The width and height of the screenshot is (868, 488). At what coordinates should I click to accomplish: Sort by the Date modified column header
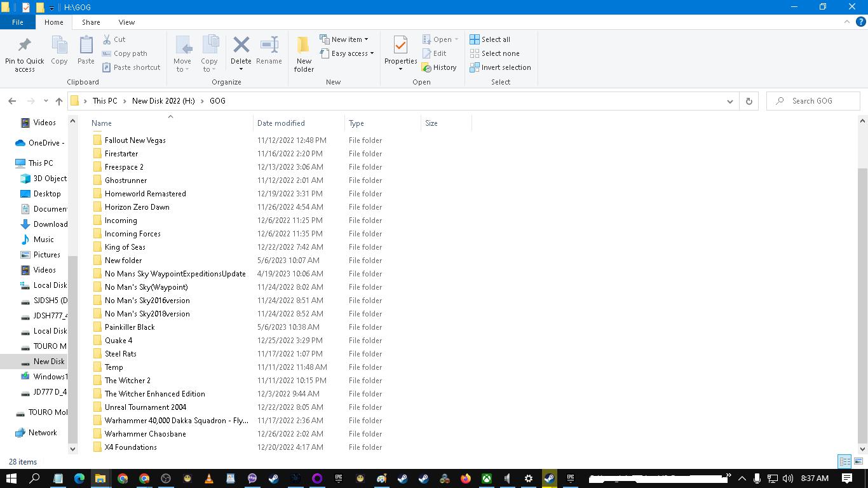(299, 123)
